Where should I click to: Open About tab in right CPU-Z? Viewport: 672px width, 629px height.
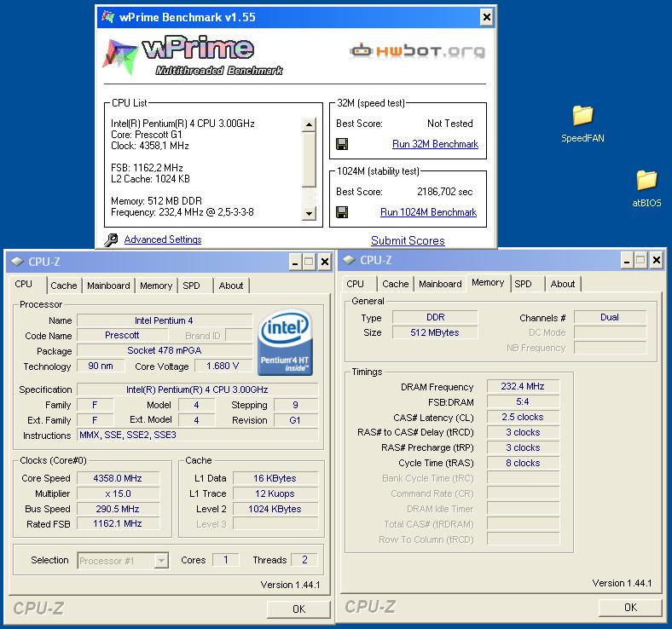tap(563, 284)
